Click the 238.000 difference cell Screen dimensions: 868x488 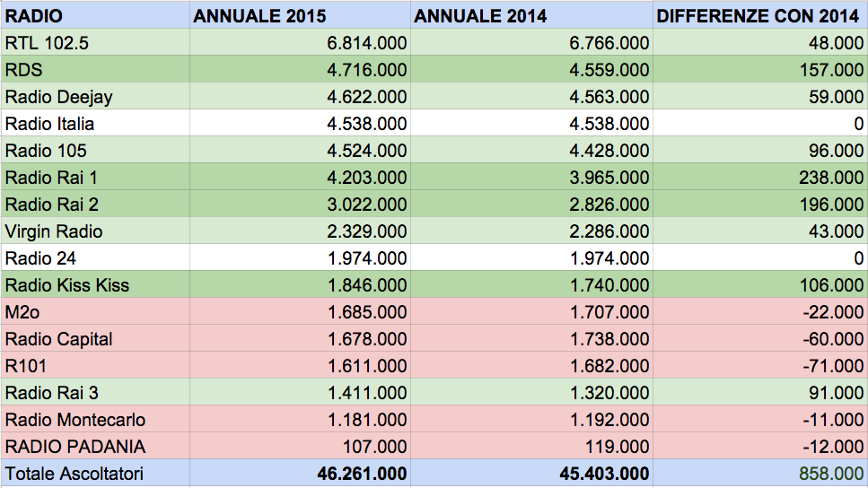pyautogui.click(x=759, y=178)
